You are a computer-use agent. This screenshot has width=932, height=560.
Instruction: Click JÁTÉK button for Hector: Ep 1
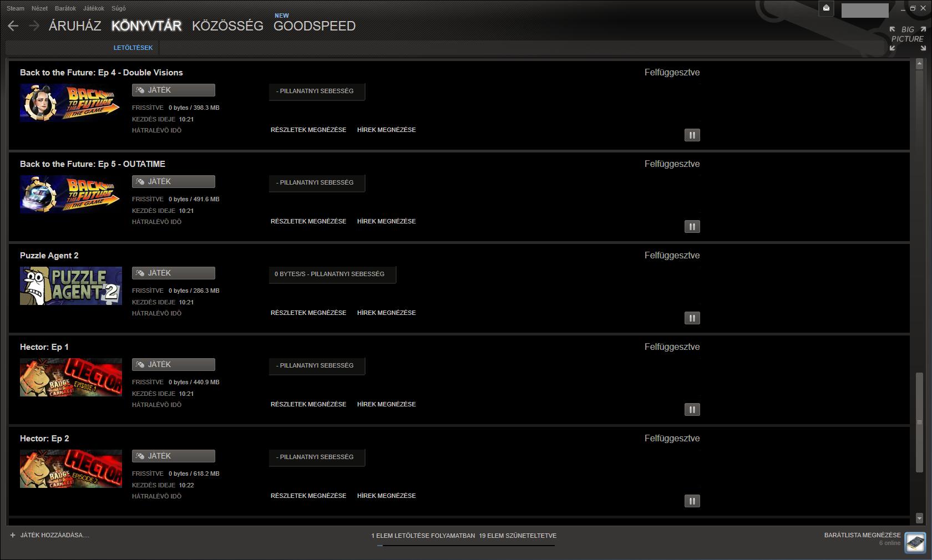(x=174, y=365)
